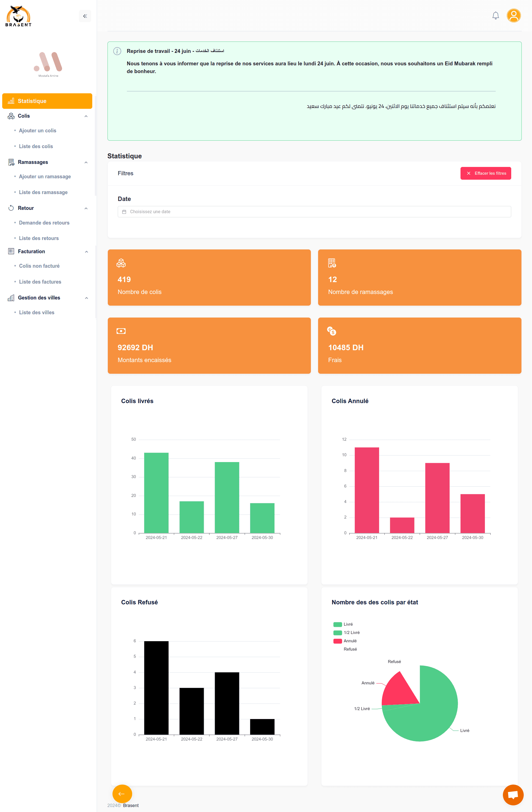Viewport: 532px width, 812px height.
Task: Collapse the Colis menu section
Action: tap(86, 116)
